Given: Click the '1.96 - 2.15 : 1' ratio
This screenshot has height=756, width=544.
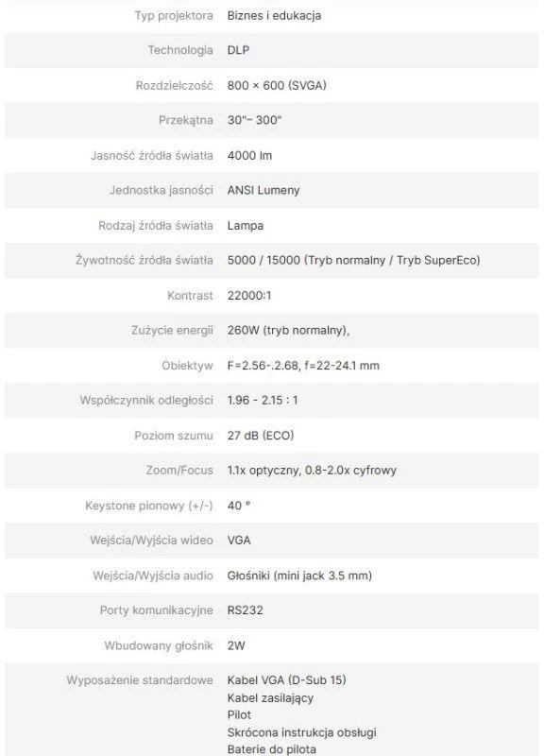Looking at the screenshot, I should coord(263,400).
